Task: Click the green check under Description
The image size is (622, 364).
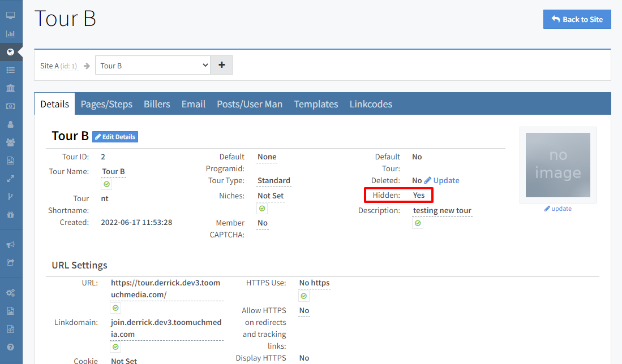Action: [418, 223]
